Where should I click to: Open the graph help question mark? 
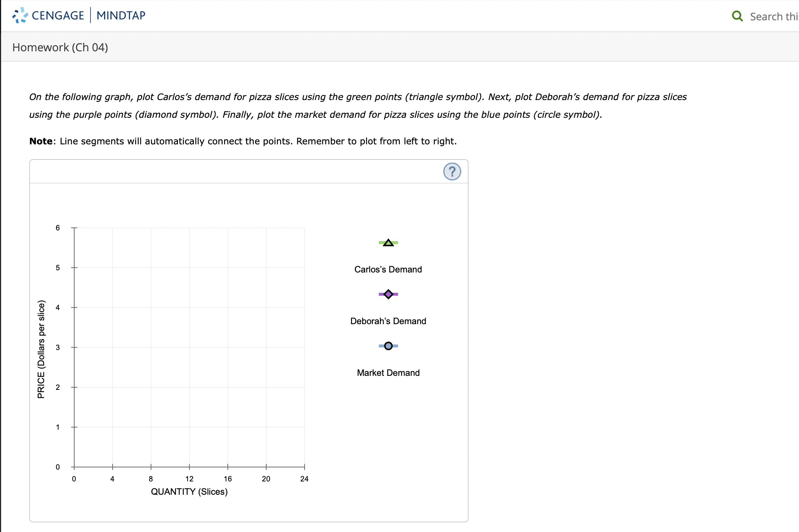tap(452, 171)
